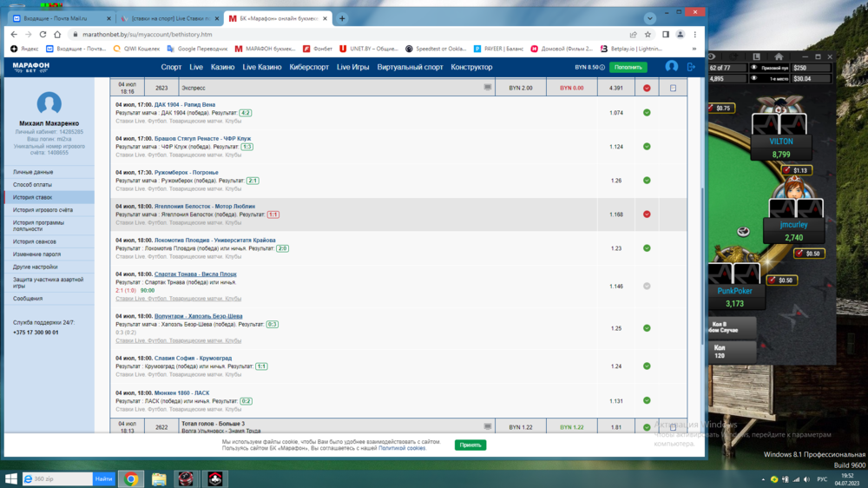This screenshot has height=488, width=868.
Task: Bookmark this page with the star icon
Action: (650, 35)
